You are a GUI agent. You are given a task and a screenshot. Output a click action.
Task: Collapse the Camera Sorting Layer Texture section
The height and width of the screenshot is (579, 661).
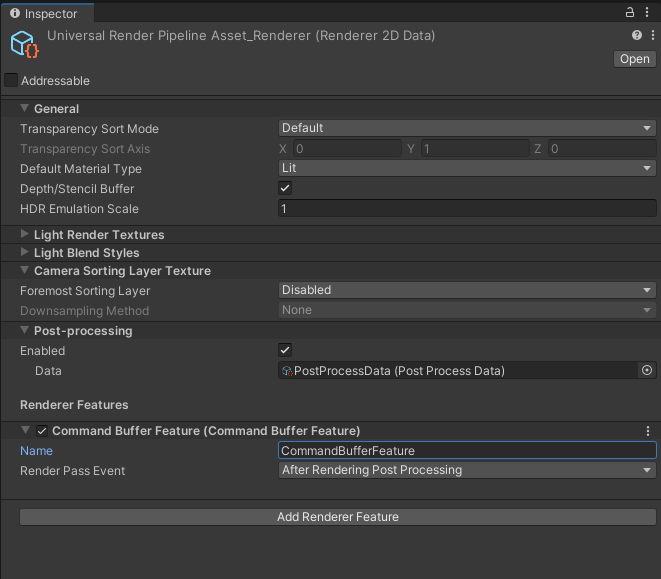pyautogui.click(x=24, y=270)
